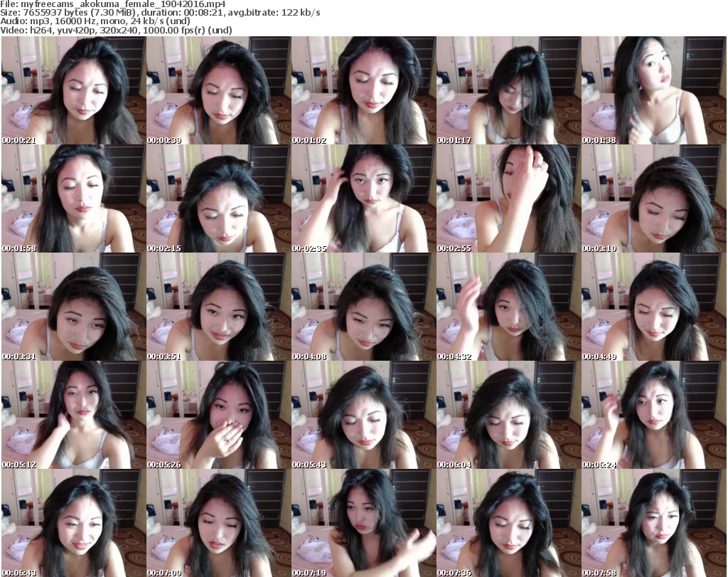Select the 00:03:10 frame

654,198
